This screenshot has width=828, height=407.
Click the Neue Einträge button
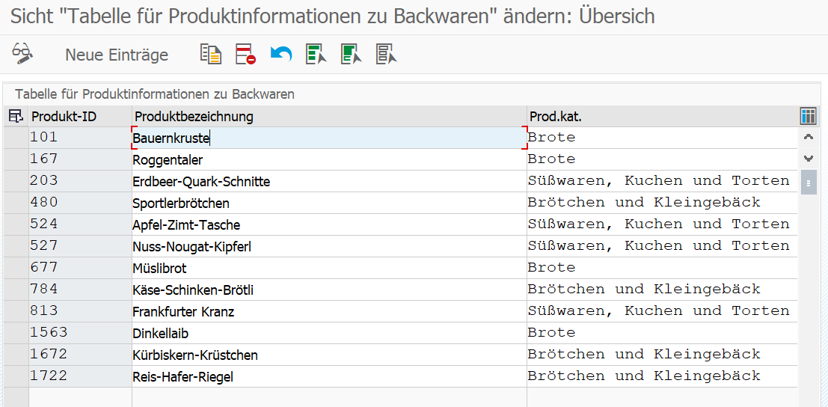point(117,55)
